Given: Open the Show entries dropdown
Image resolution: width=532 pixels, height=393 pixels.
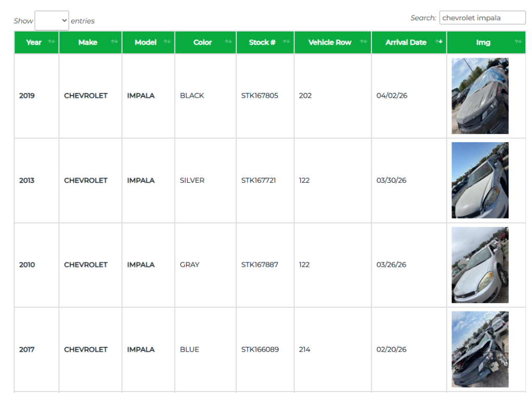Looking at the screenshot, I should point(51,21).
